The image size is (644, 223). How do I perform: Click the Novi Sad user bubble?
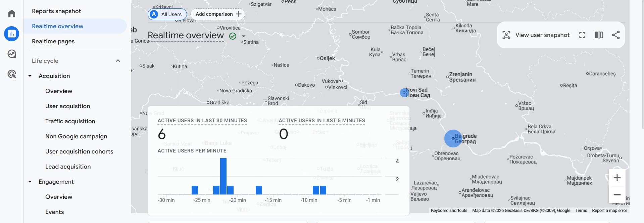(x=404, y=92)
